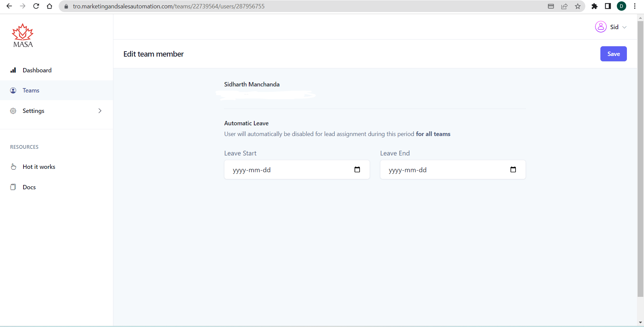644x327 pixels.
Task: Click the browser home icon
Action: [50, 6]
